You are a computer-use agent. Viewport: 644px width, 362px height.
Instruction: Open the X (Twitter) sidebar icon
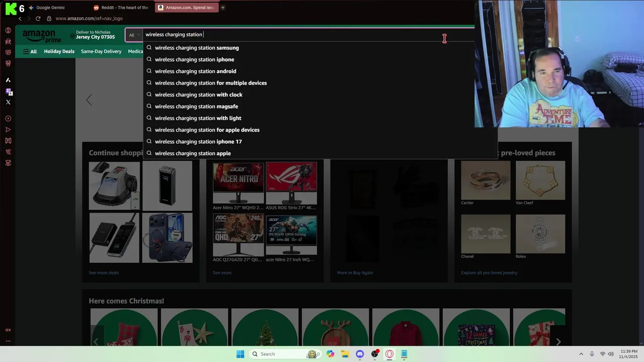[x=8, y=102]
